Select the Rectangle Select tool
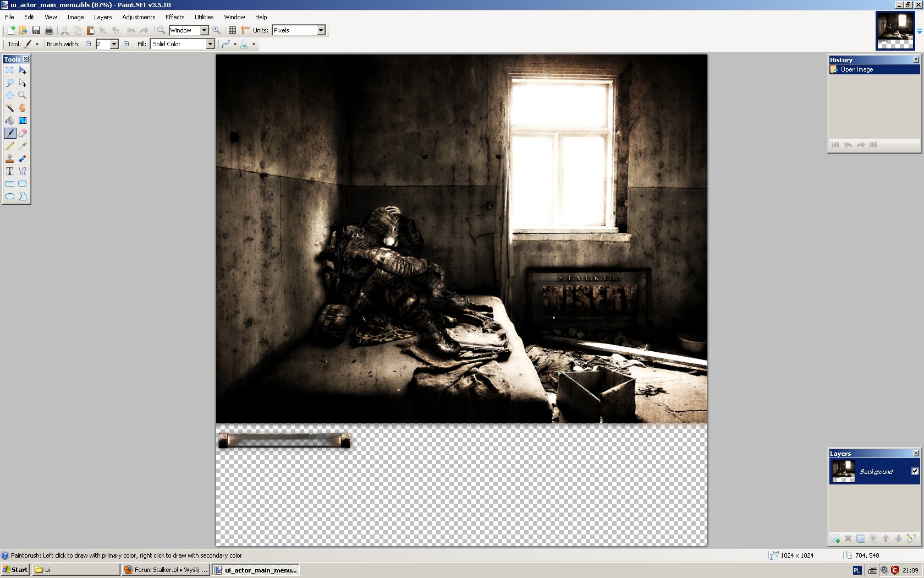The height and width of the screenshot is (578, 924). [x=10, y=70]
